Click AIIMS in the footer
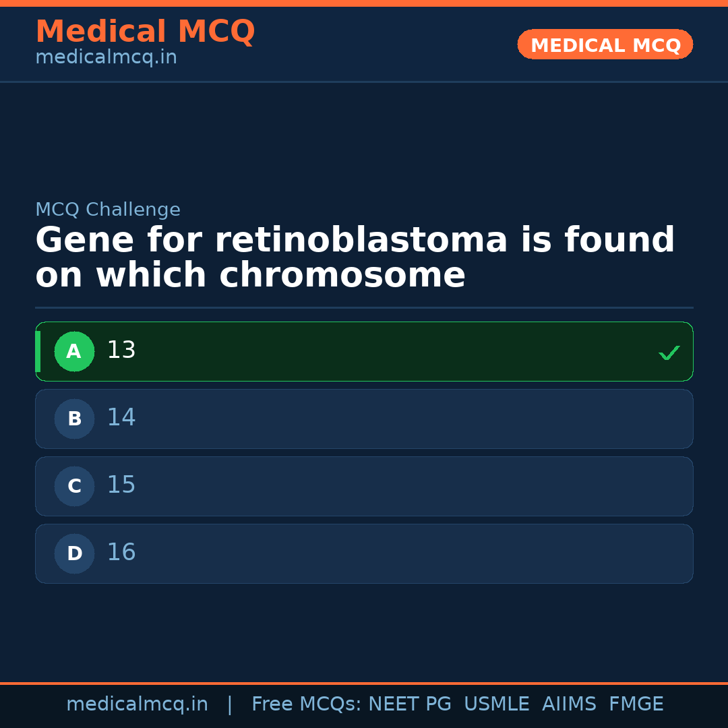This screenshot has width=728, height=728. pos(569,704)
